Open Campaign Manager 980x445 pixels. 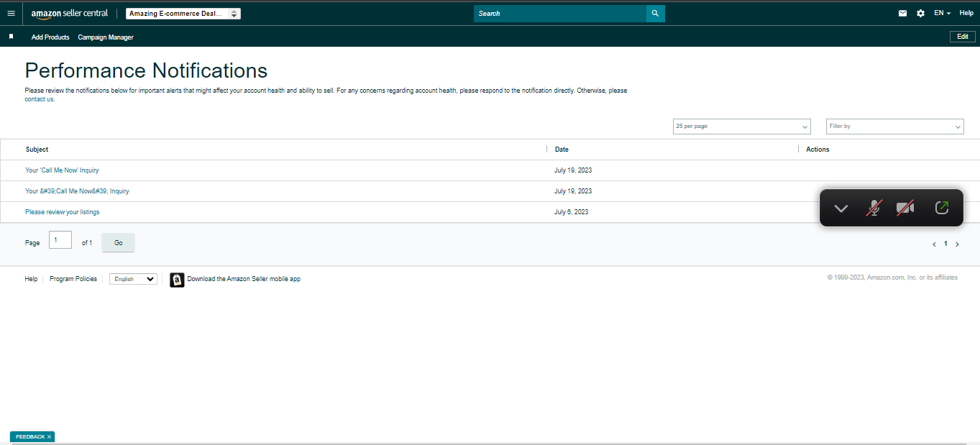pos(106,37)
